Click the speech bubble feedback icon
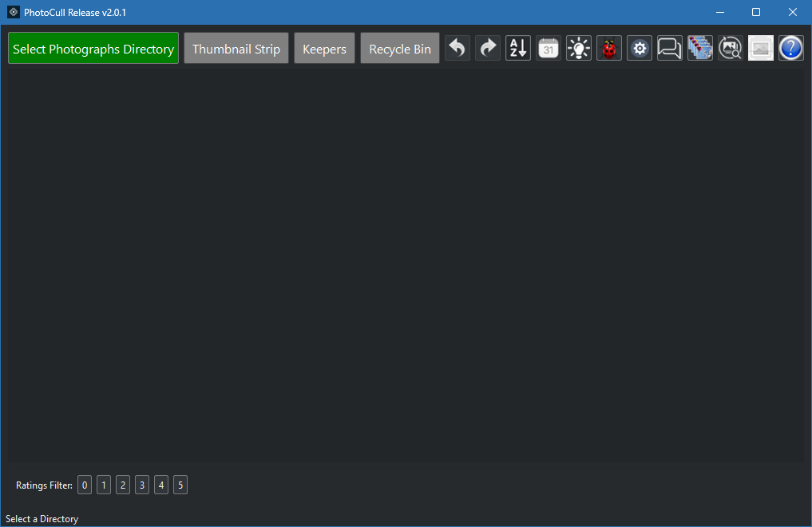Screen dimensions: 812x527 [x=669, y=48]
